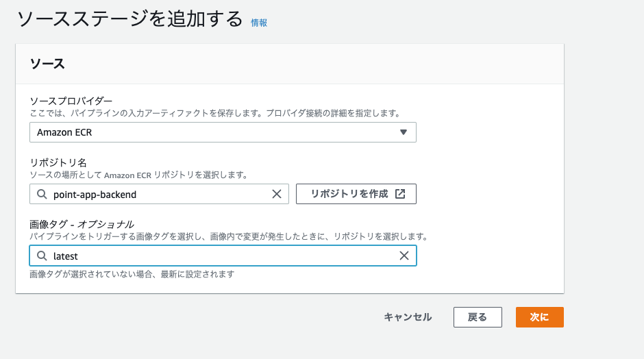Image resolution: width=644 pixels, height=359 pixels.
Task: Focus the latest image tag input
Action: (223, 256)
